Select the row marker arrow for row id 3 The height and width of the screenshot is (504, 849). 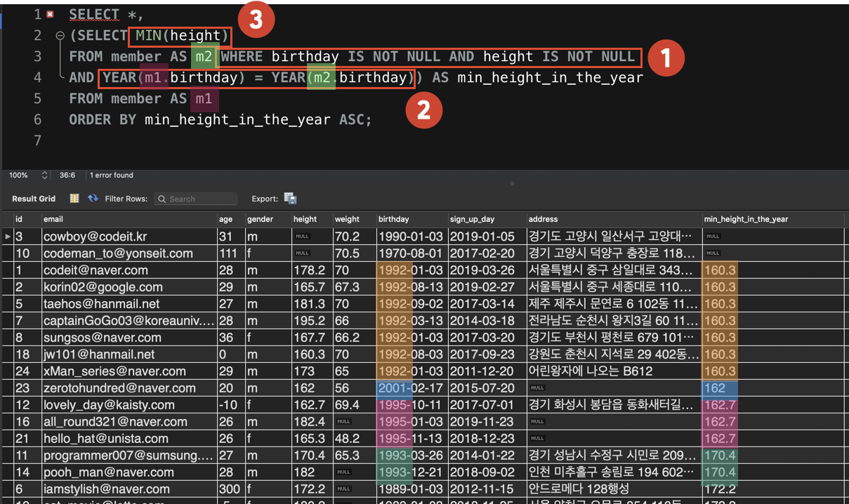tap(8, 237)
